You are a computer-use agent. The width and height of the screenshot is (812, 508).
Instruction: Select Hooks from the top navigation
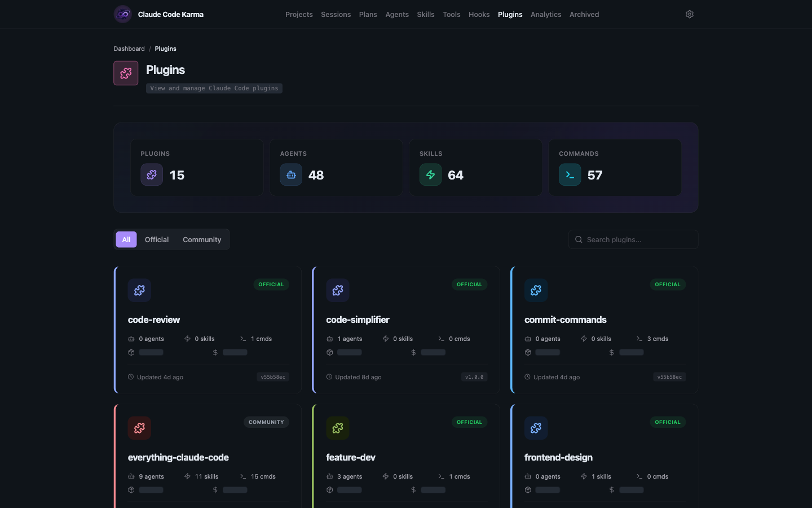coord(479,14)
